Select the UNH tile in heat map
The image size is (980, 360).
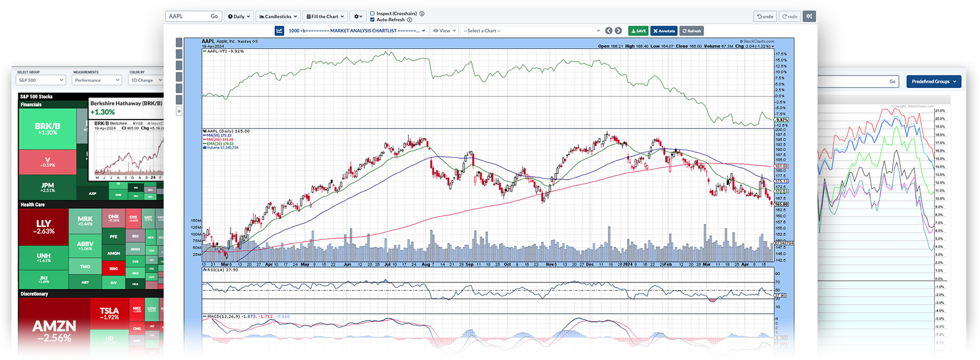pos(43,257)
